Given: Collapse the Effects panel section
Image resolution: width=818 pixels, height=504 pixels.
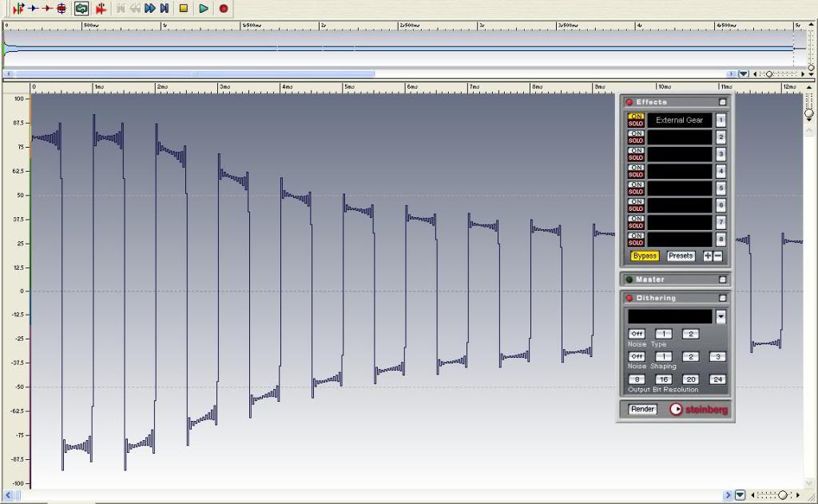Looking at the screenshot, I should [723, 102].
